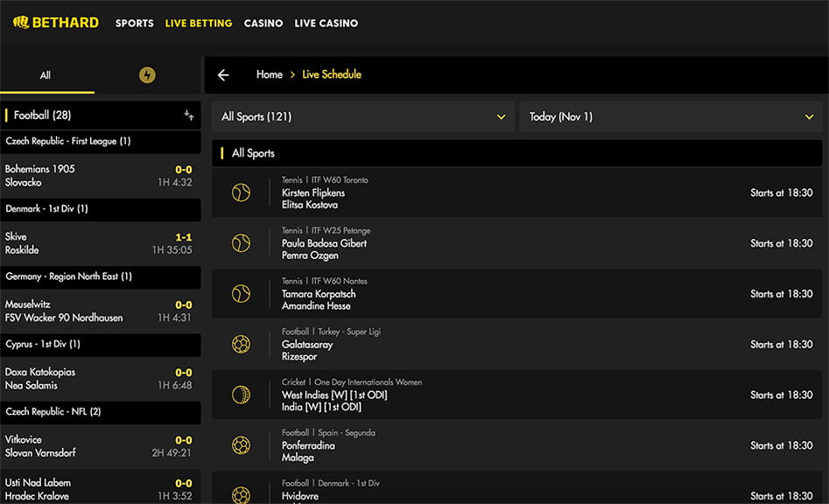
Task: Click Live Schedule breadcrumb
Action: (332, 74)
